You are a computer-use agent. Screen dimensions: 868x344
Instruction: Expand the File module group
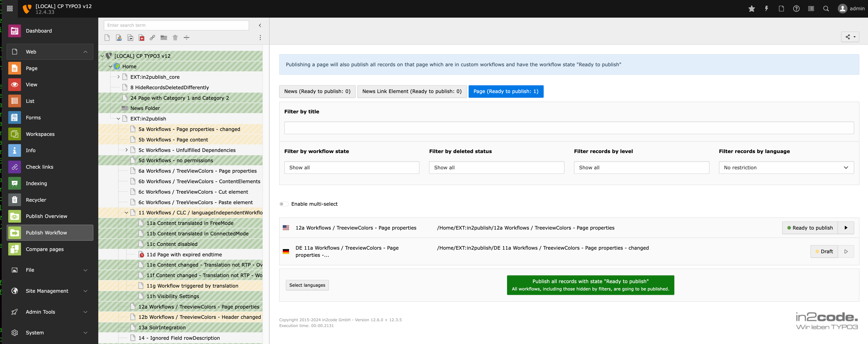coord(50,270)
